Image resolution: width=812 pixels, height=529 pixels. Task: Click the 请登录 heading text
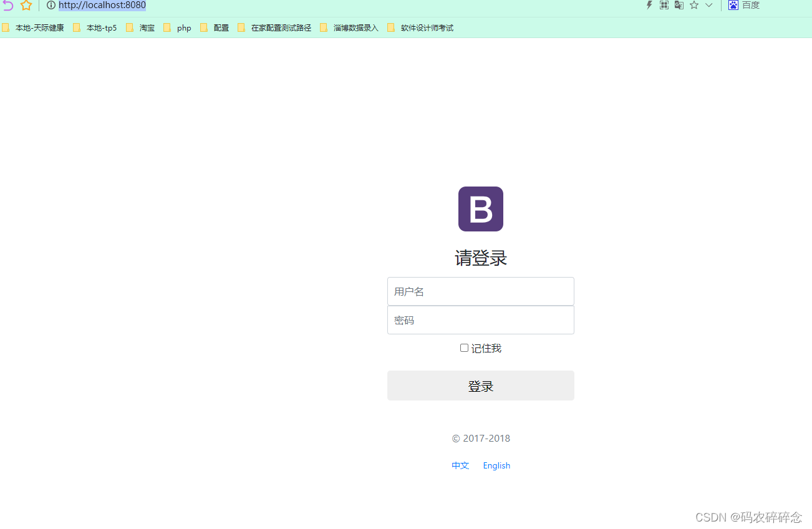481,258
